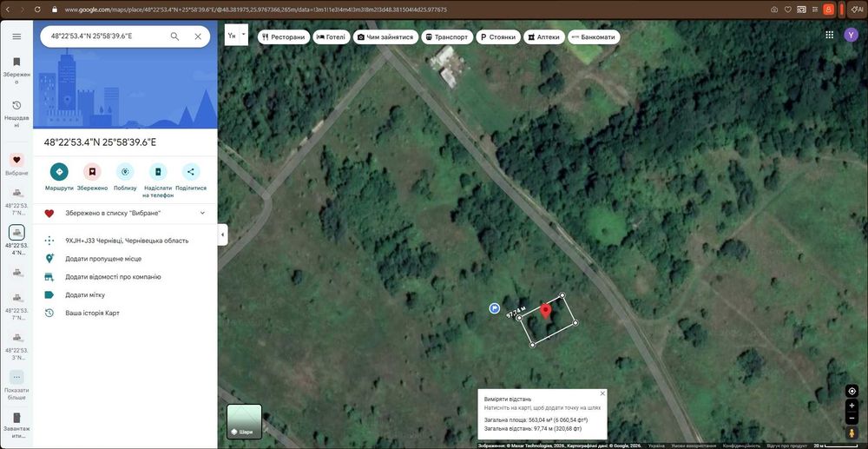Collapse the side panel with the arrow
The image size is (868, 449).
[x=222, y=234]
